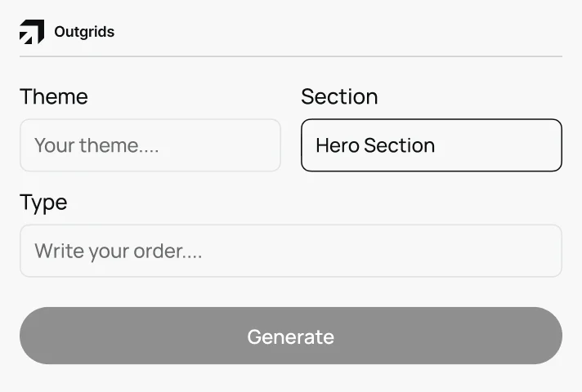Click the Outgrids brand name text
This screenshot has height=392, width=582.
[84, 33]
